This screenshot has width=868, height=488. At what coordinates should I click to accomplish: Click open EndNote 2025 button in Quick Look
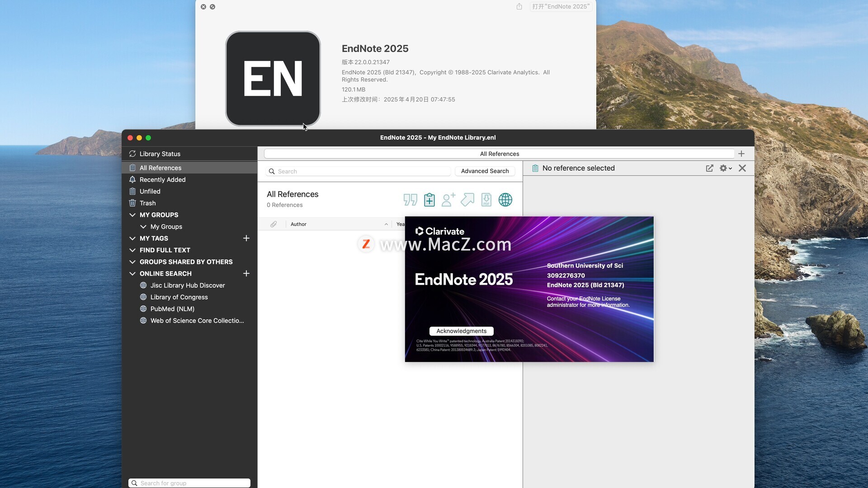(x=561, y=6)
